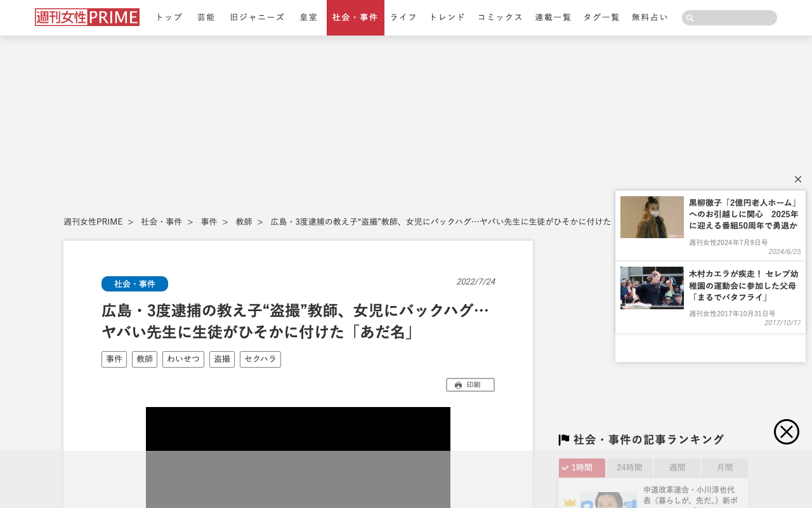Switch ranking to 1時間 tab

pos(582,467)
